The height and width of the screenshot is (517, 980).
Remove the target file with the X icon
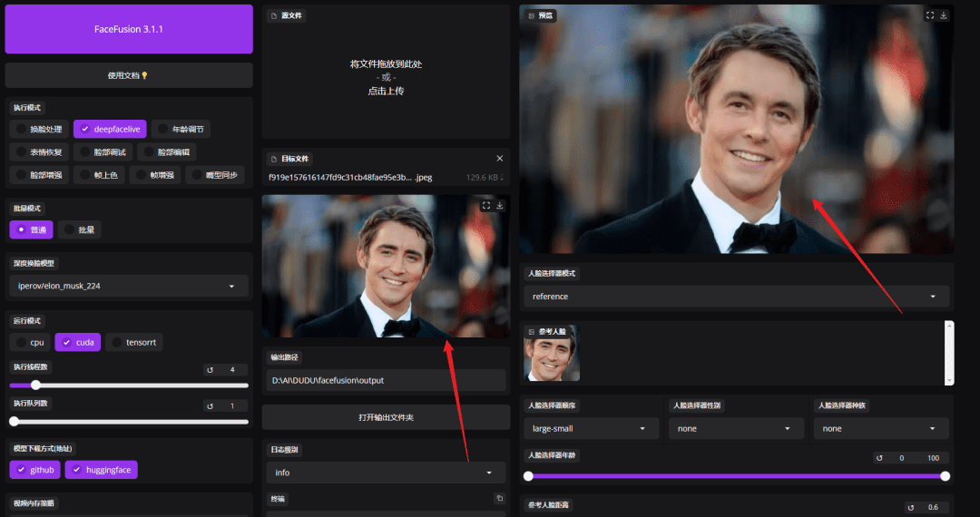(499, 159)
